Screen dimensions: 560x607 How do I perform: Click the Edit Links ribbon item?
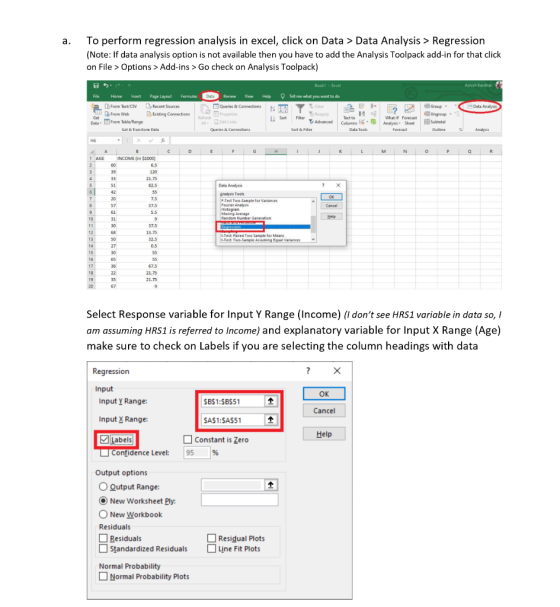tap(225, 122)
